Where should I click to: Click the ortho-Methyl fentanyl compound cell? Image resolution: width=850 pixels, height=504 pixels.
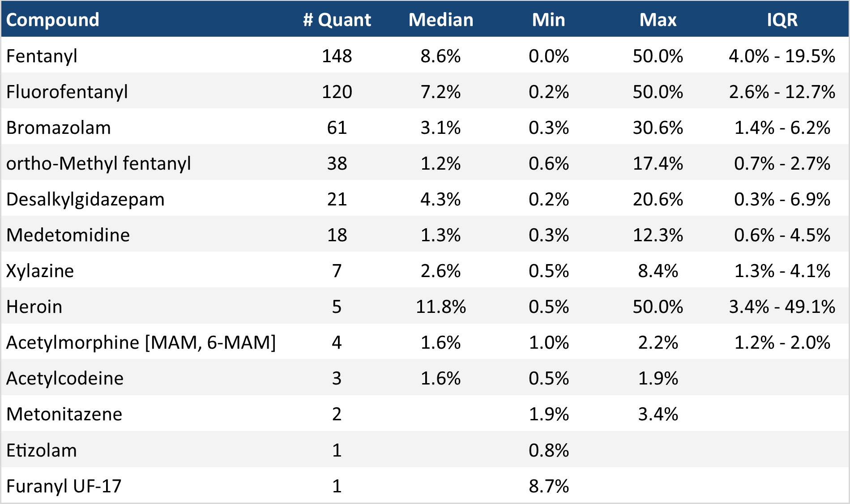[98, 163]
